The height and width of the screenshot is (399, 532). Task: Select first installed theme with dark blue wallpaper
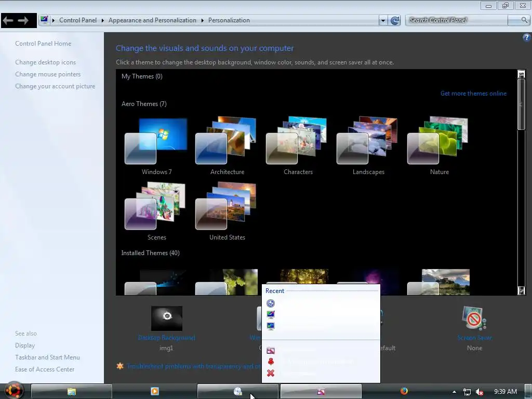156,282
